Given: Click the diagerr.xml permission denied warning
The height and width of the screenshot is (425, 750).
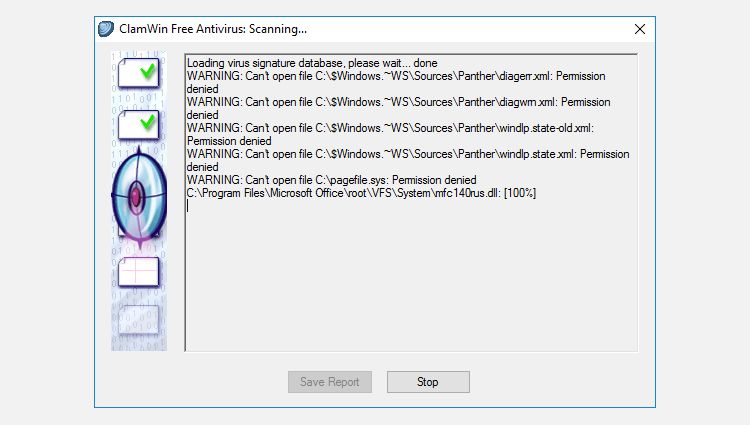Looking at the screenshot, I should (x=396, y=82).
